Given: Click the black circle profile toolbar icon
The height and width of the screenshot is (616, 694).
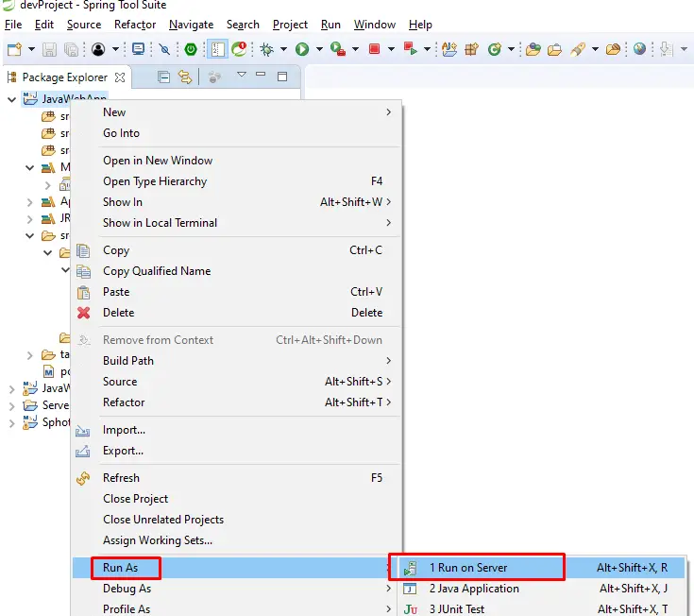Looking at the screenshot, I should [98, 49].
